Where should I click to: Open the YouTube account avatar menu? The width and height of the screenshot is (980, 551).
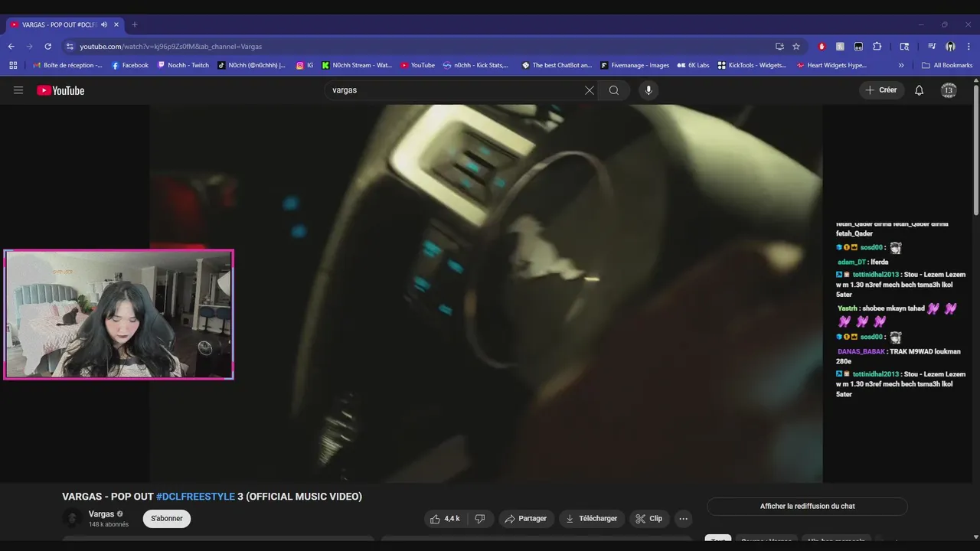(949, 90)
